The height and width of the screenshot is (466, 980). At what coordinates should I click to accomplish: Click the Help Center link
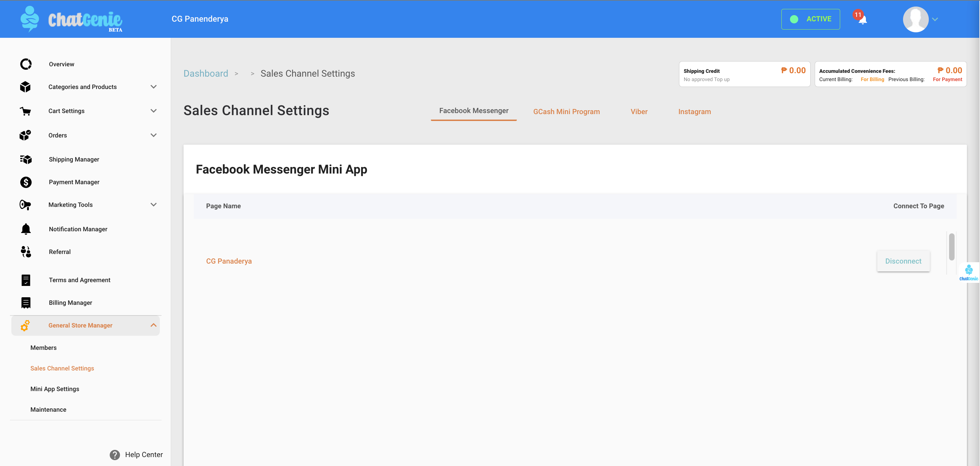[144, 455]
